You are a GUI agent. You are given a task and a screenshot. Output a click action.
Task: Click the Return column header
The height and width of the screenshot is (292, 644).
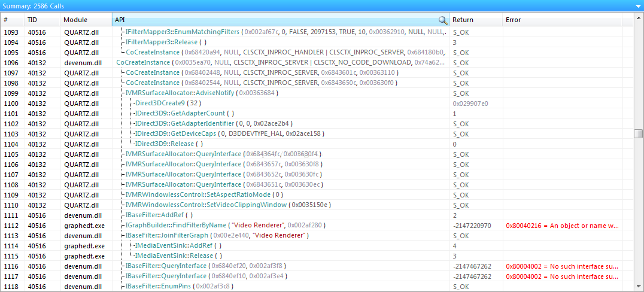tap(476, 20)
